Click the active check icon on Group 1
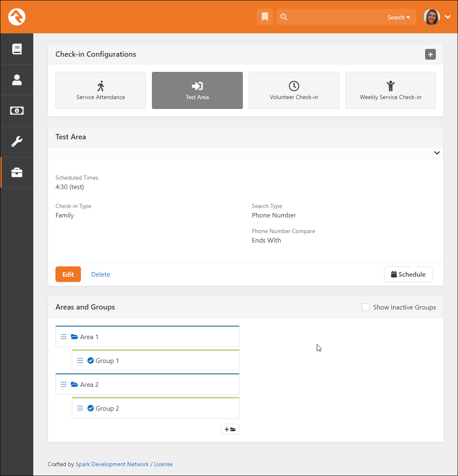 [x=90, y=360]
